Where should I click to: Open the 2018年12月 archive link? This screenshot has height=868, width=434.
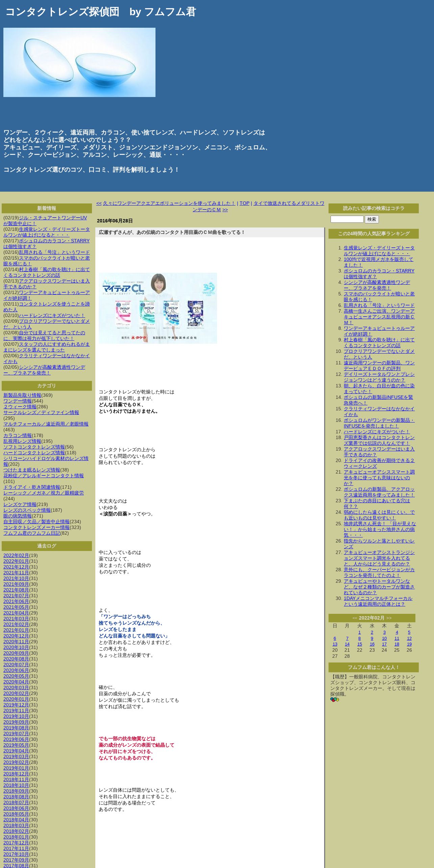pyautogui.click(x=16, y=774)
